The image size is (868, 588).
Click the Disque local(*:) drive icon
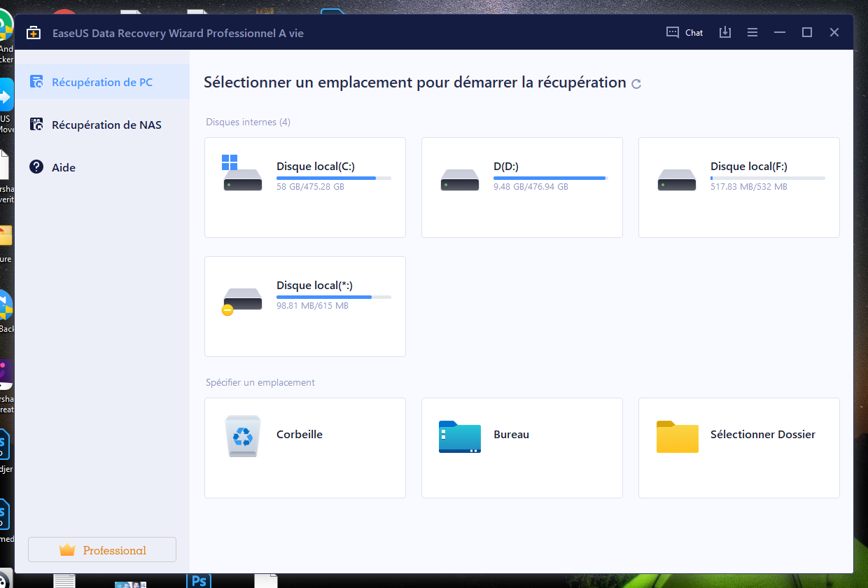[x=241, y=301]
